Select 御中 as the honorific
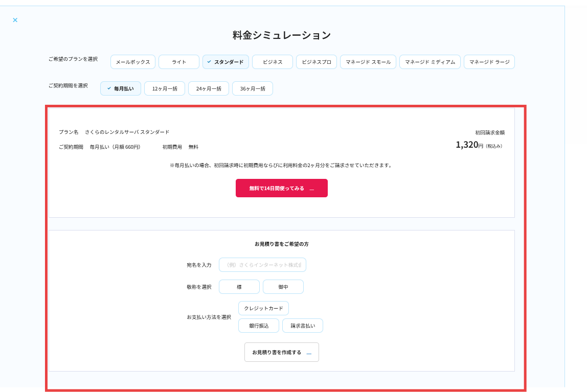 click(x=283, y=286)
